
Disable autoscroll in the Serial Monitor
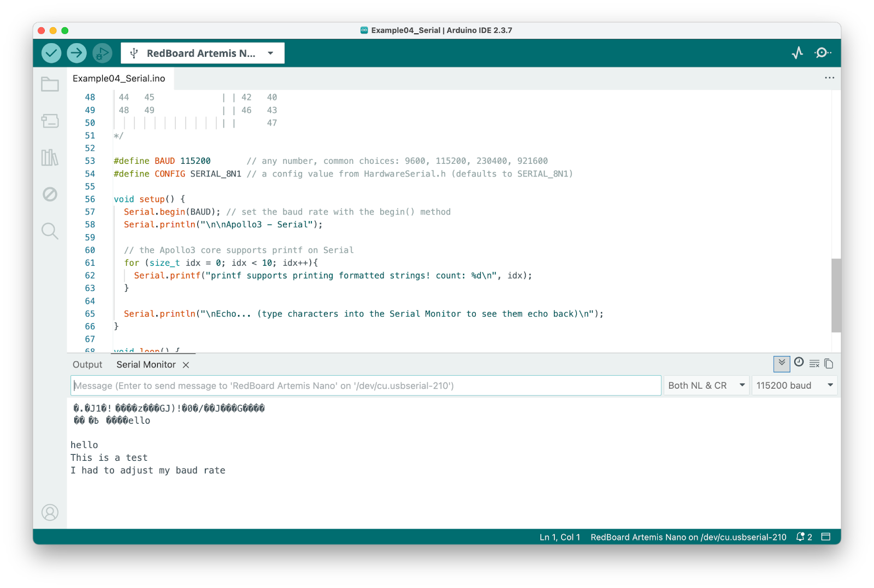click(x=781, y=363)
